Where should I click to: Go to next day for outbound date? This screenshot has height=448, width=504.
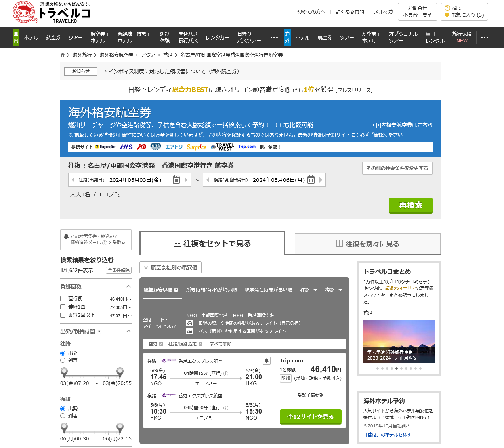[x=186, y=180]
